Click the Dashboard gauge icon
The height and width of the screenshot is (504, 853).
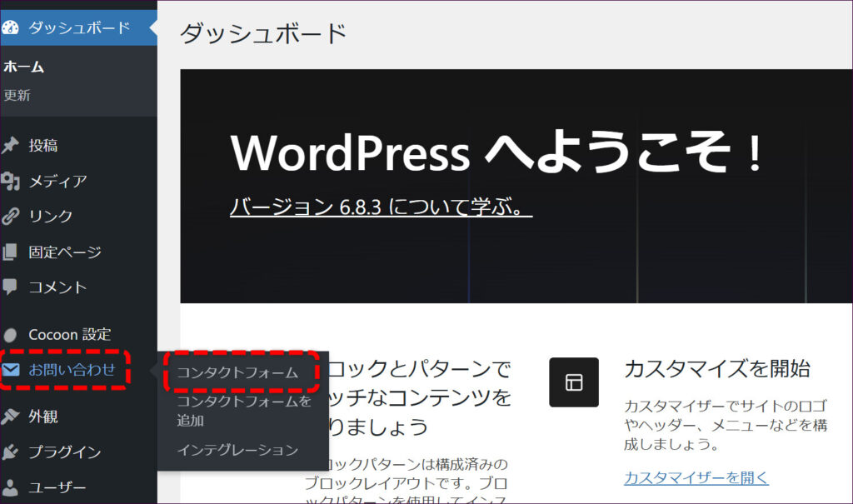tap(11, 27)
